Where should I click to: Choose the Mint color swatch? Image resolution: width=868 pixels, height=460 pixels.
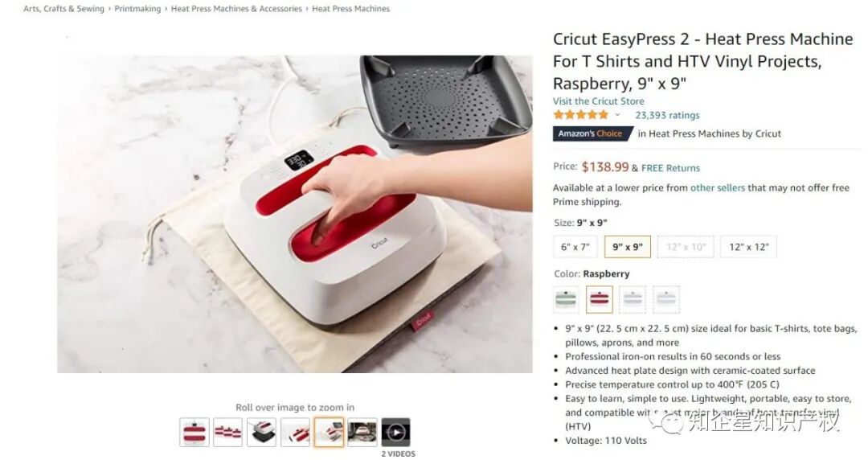(566, 299)
